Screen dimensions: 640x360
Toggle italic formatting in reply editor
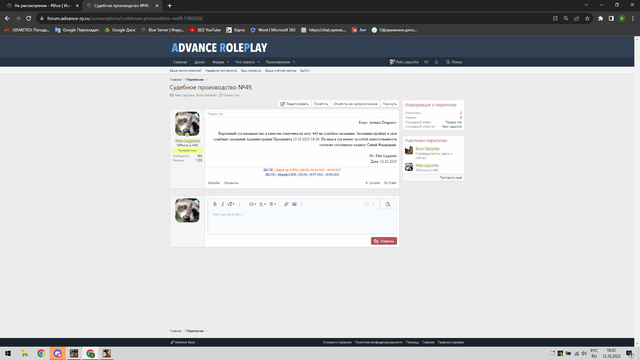(x=222, y=204)
